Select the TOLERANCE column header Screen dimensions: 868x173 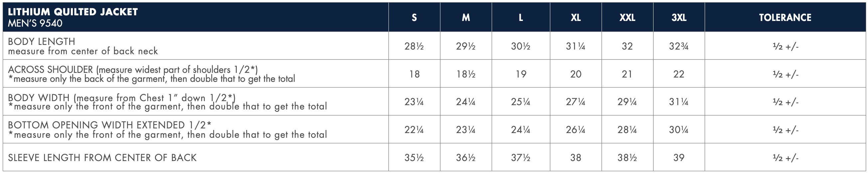[x=785, y=18]
